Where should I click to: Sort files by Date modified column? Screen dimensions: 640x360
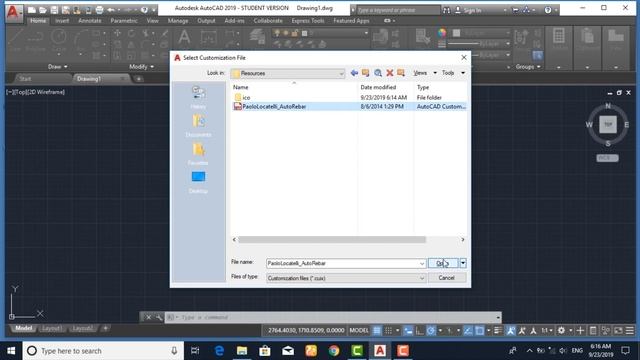tap(378, 87)
